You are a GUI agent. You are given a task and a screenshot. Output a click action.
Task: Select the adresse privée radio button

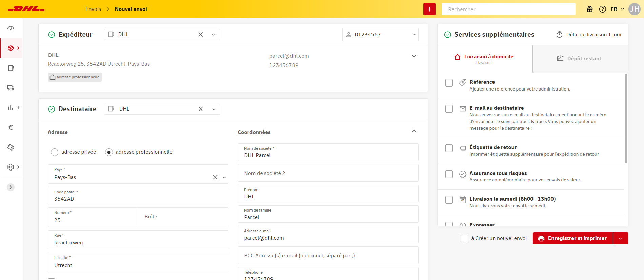(55, 152)
